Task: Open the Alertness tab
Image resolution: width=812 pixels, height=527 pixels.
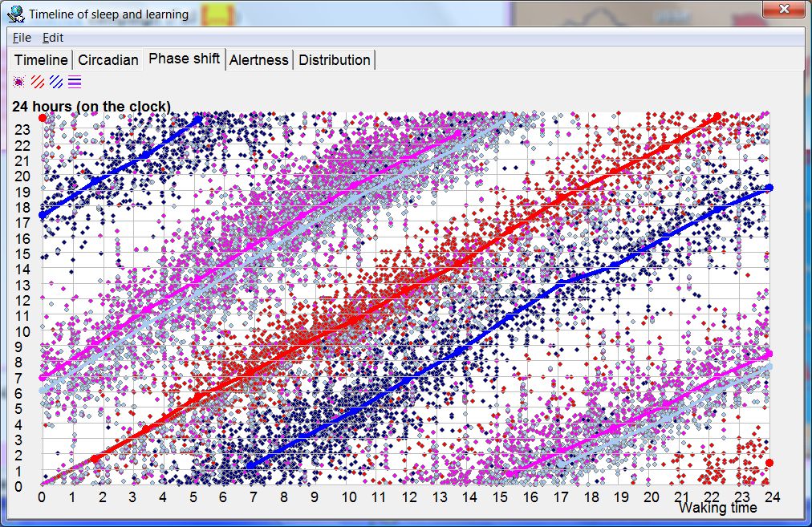Action: (x=259, y=60)
